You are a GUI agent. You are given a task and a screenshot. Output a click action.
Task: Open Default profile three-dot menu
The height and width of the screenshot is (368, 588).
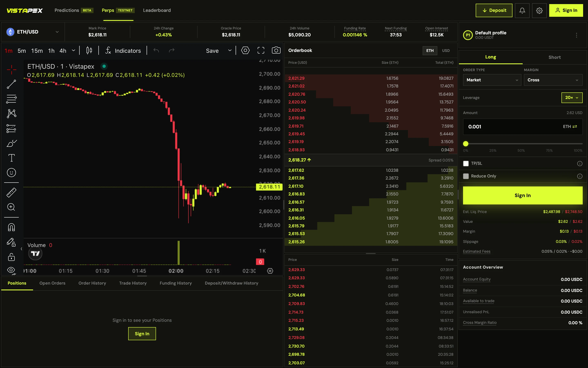point(576,35)
